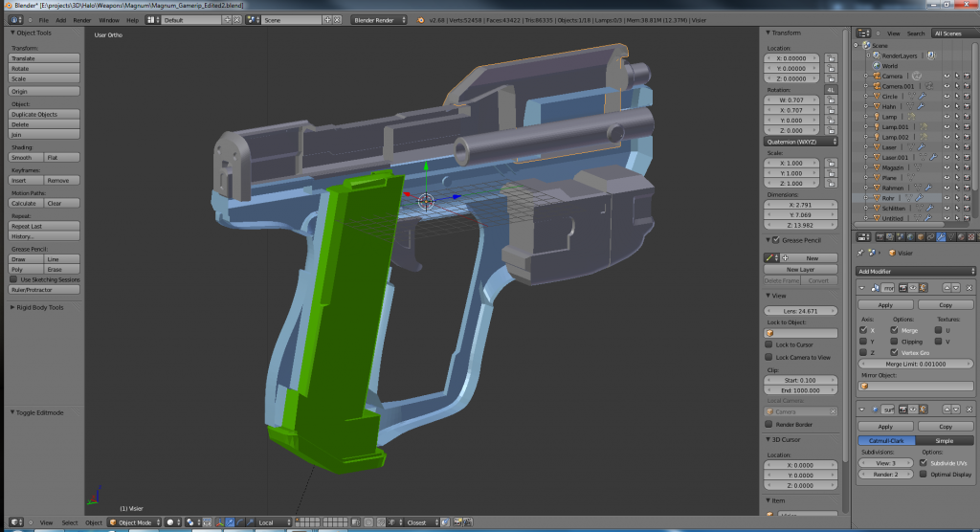
Task: Uncheck the Mirror Merge option
Action: (895, 330)
